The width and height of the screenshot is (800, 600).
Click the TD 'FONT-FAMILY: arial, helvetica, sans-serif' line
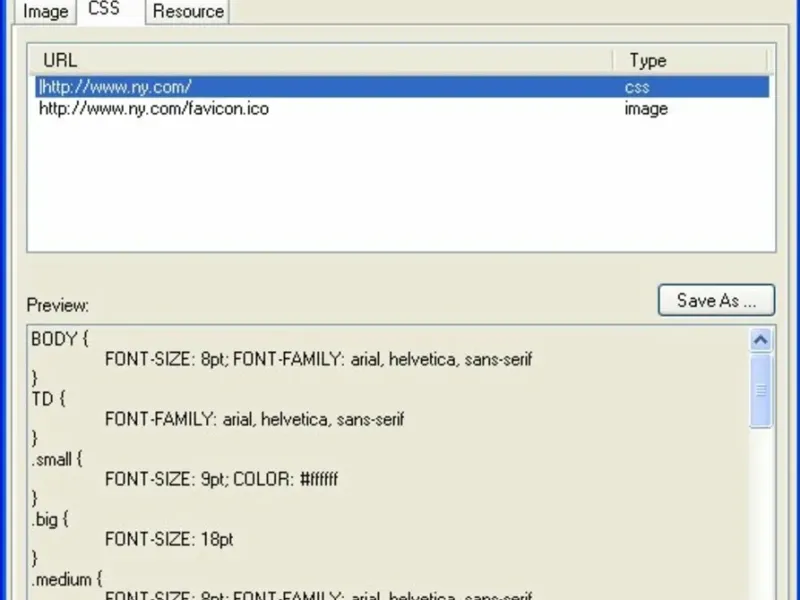pos(254,419)
